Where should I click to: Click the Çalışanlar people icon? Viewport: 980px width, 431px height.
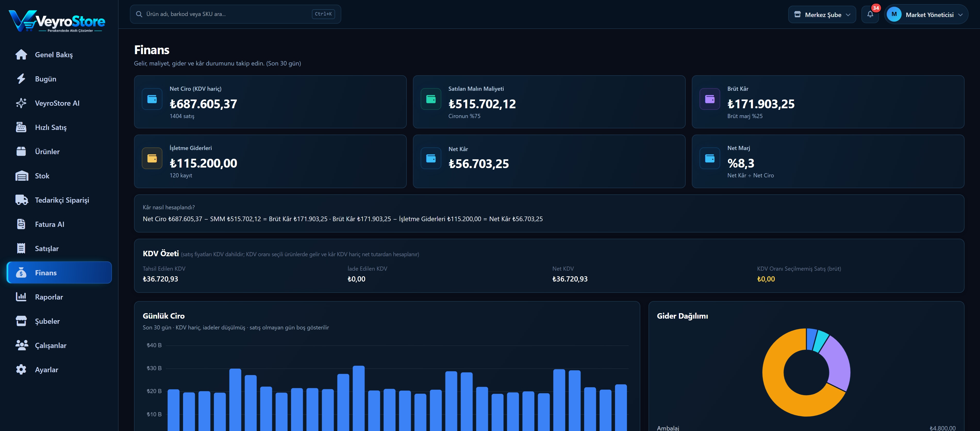click(22, 345)
